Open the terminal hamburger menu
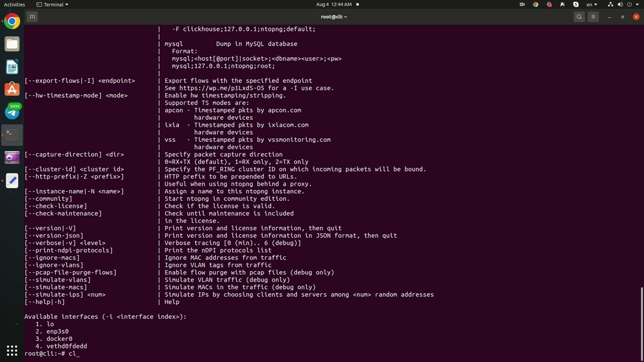 tap(593, 17)
